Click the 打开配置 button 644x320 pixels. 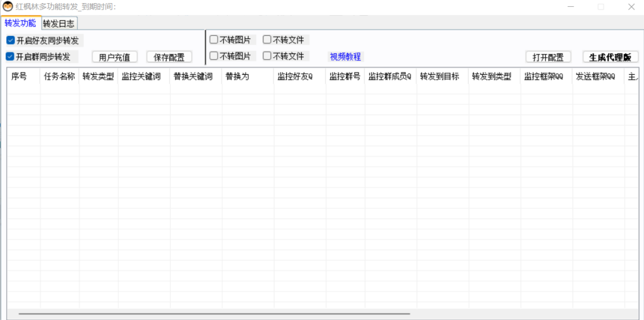[548, 57]
